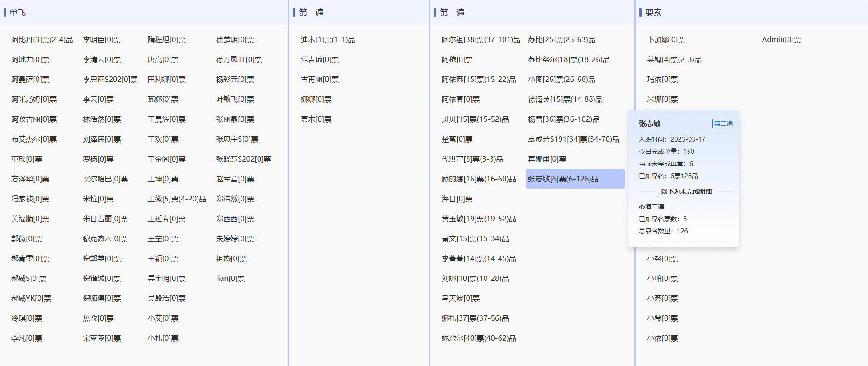
Task: Click 阿比丹[3]票(2-4)品 entry
Action: 42,40
